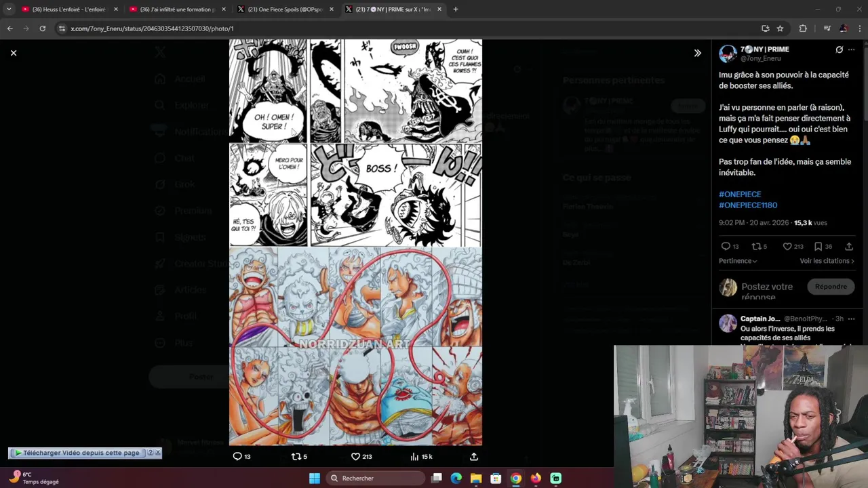Image resolution: width=868 pixels, height=488 pixels.
Task: Click the reply icon in the side panel
Action: click(x=726, y=246)
